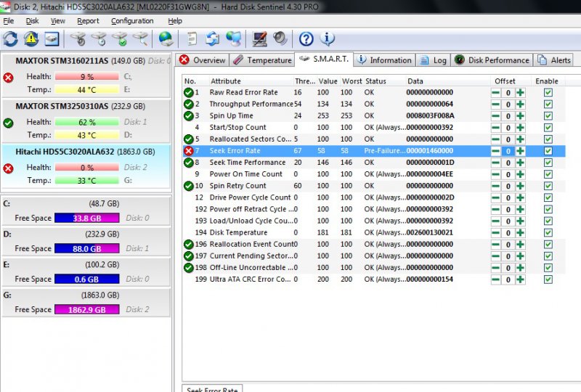
Task: Decrease offset for Seek Error Rate
Action: (495, 151)
